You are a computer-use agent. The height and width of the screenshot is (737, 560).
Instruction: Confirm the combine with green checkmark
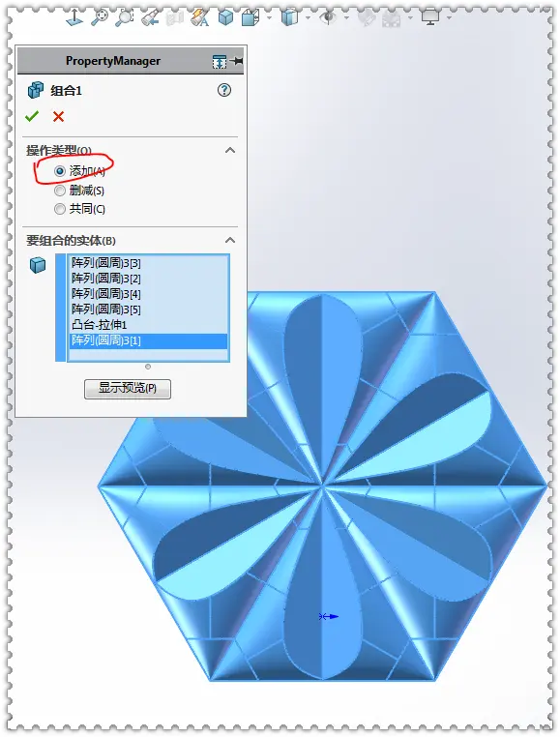pos(32,116)
